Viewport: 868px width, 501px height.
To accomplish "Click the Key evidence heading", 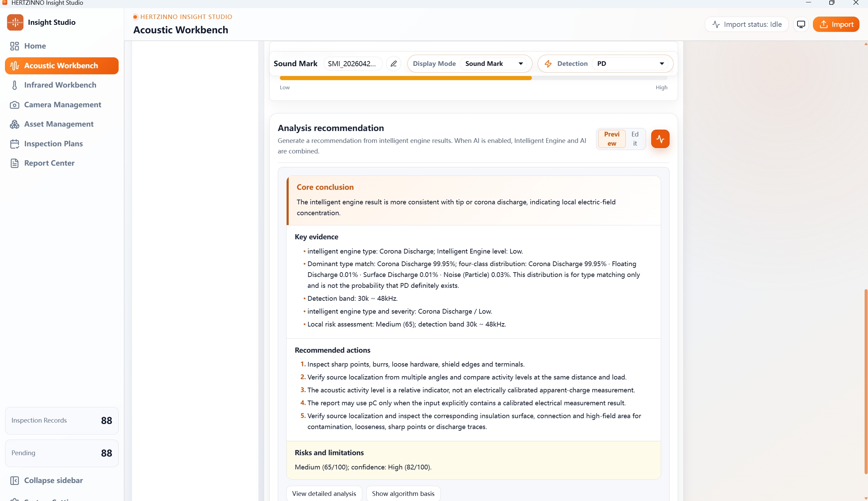I will [x=316, y=237].
